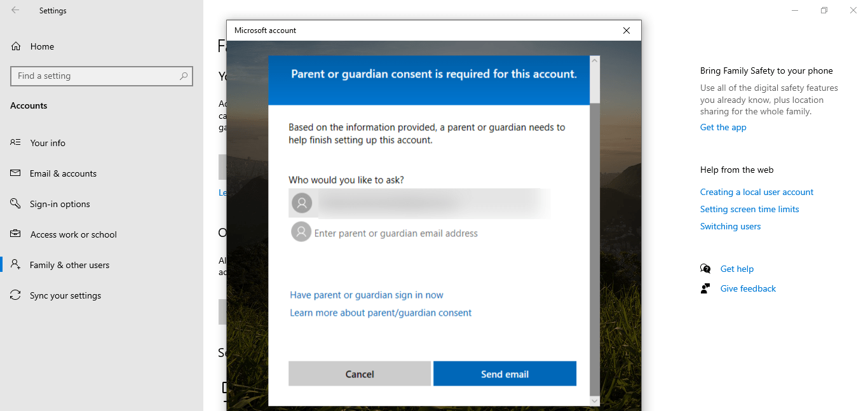Click the Get help chat bubble icon
The image size is (868, 411).
point(705,269)
